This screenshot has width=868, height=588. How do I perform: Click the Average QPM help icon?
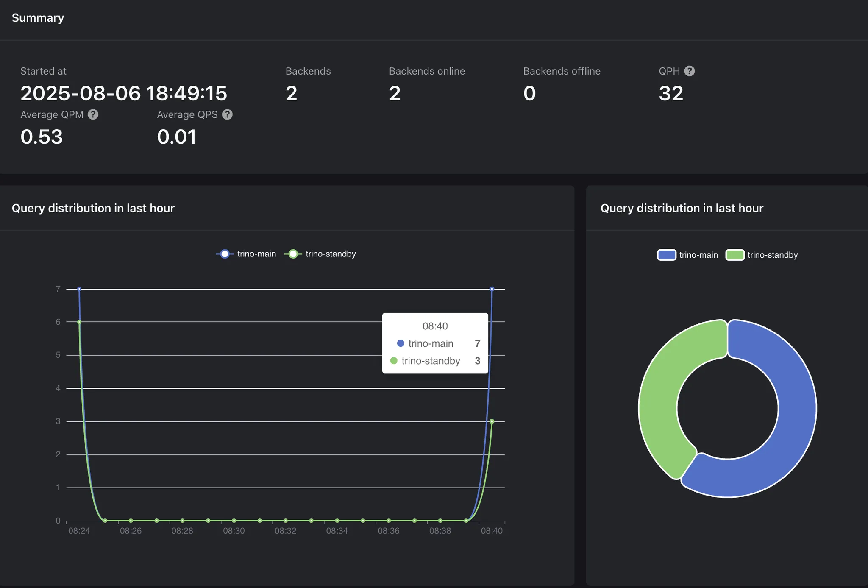(93, 114)
